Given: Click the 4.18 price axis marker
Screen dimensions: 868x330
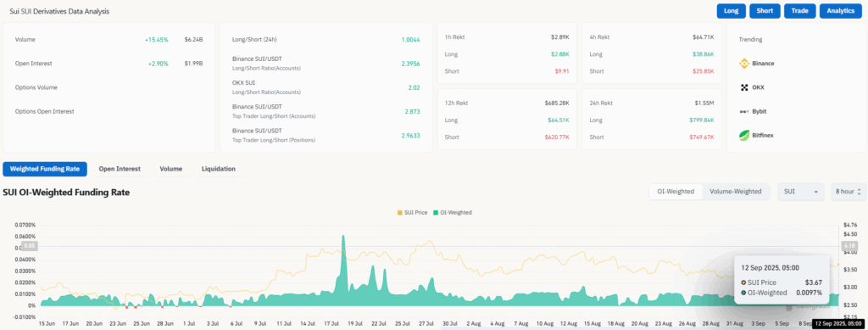Looking at the screenshot, I should point(848,246).
